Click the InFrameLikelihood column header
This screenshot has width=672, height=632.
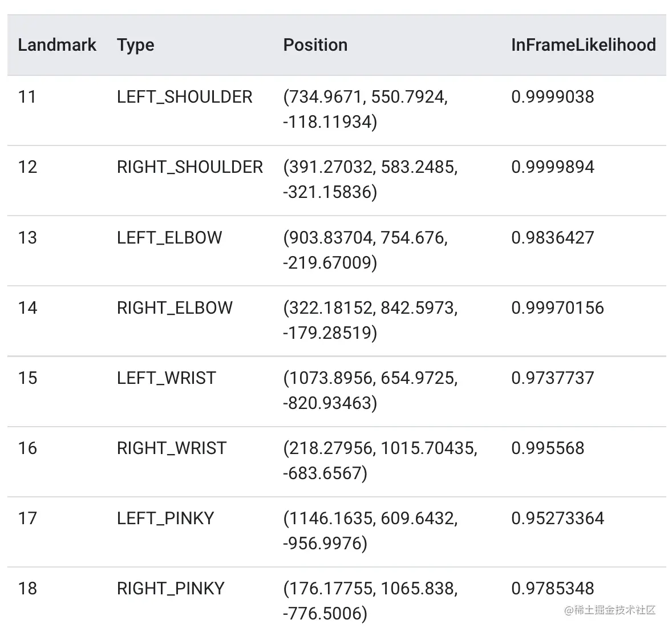(x=583, y=45)
